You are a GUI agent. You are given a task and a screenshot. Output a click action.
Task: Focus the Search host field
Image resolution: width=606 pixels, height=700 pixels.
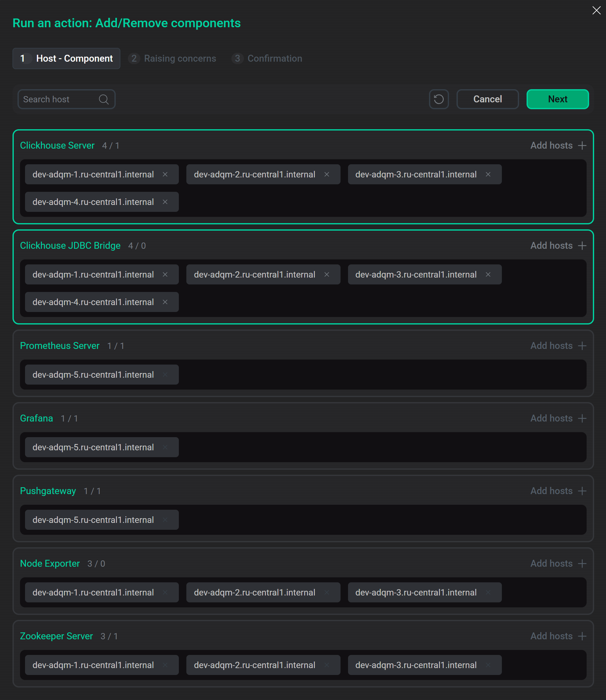[66, 99]
